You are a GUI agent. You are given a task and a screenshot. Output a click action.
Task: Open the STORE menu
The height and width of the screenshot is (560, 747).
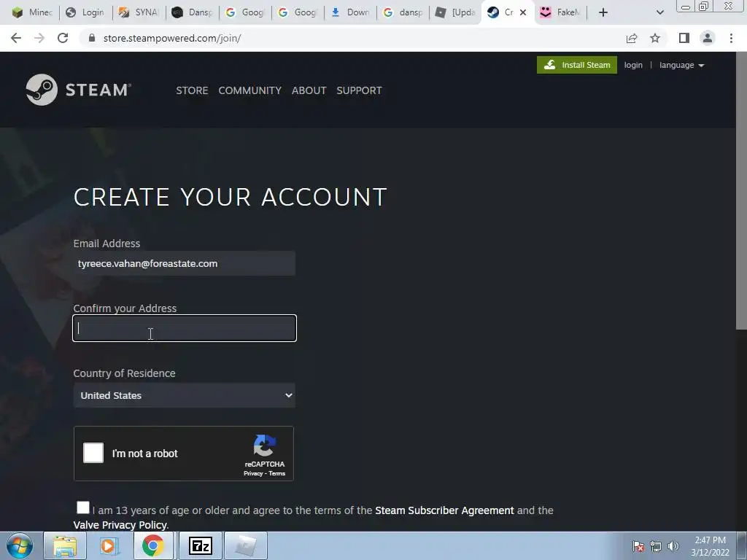point(192,90)
